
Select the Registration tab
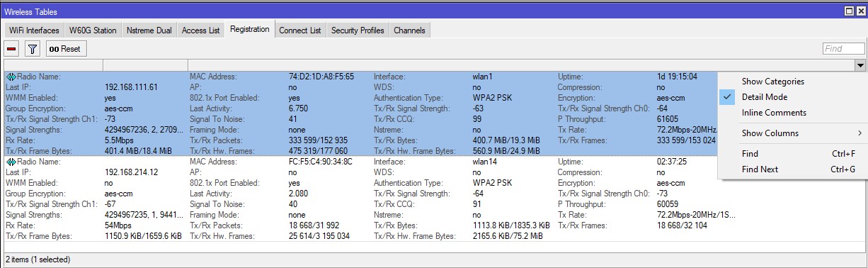click(250, 30)
